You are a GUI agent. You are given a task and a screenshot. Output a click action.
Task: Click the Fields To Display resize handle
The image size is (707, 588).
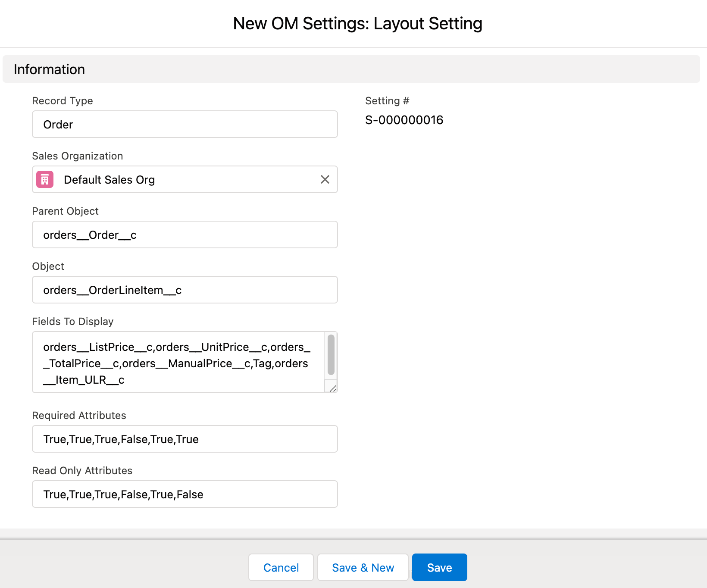(332, 388)
